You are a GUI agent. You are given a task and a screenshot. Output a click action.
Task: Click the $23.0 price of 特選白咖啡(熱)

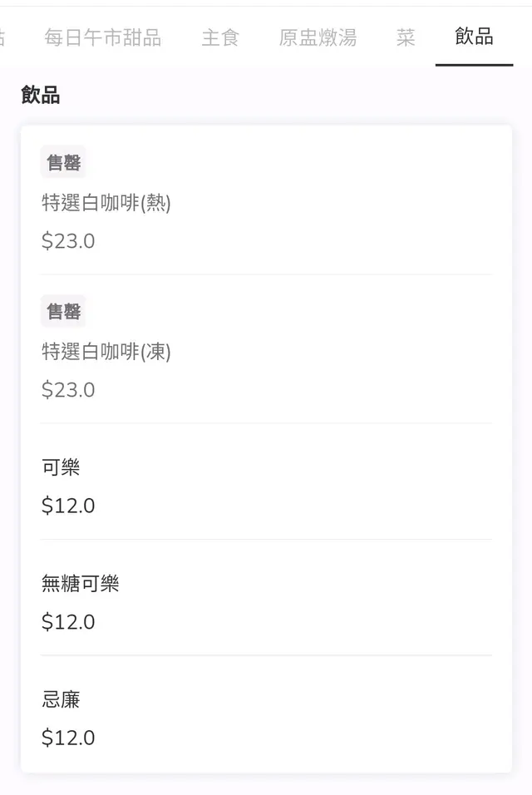tap(68, 241)
